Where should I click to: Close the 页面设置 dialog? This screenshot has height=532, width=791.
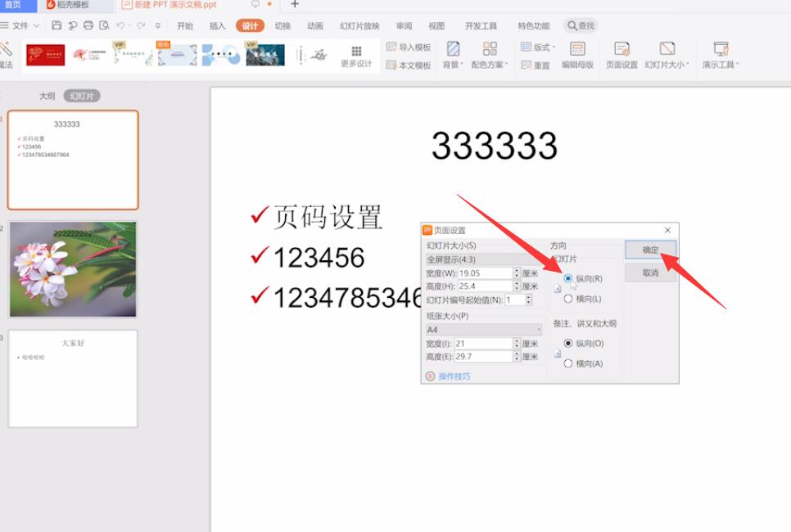click(x=667, y=231)
